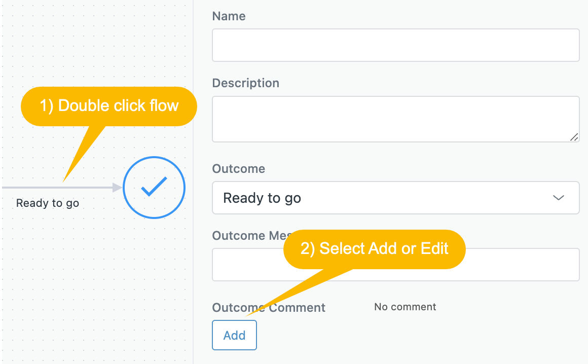Click the Add button under Outcome Comment
Image resolution: width=588 pixels, height=364 pixels.
[x=234, y=335]
